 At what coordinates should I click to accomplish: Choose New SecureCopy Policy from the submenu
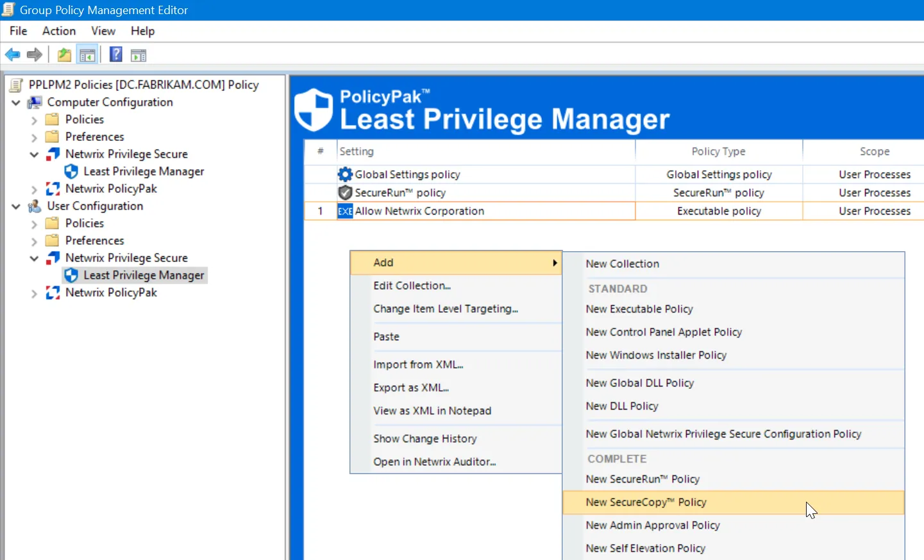(x=645, y=502)
